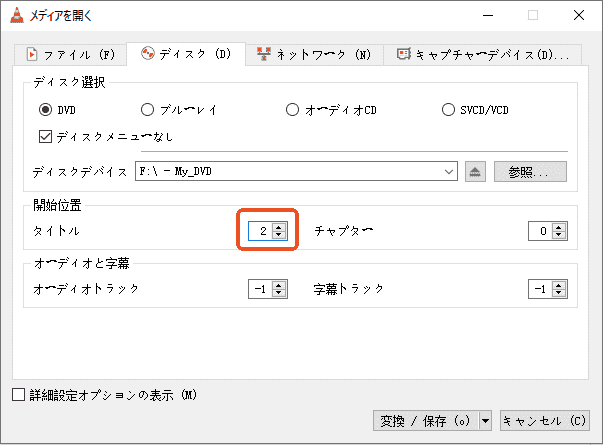This screenshot has height=445, width=603.
Task: Select the ブルーレイ radio option
Action: pyautogui.click(x=147, y=109)
